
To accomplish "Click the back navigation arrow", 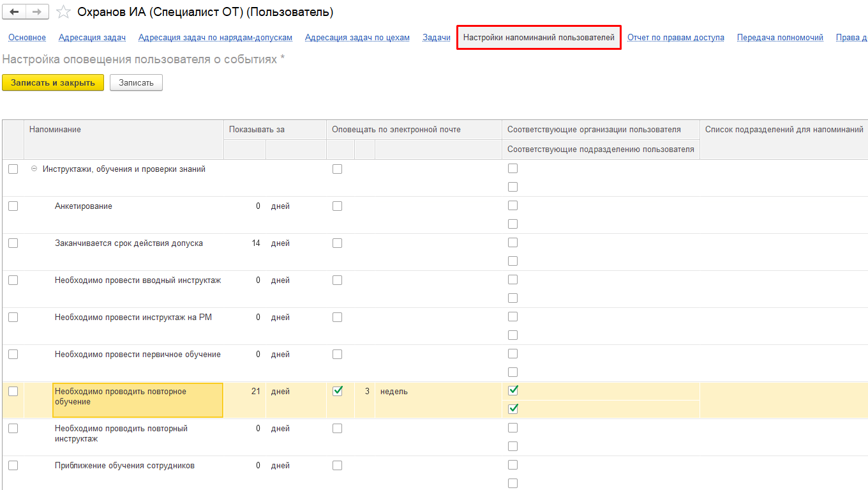I will [x=15, y=12].
